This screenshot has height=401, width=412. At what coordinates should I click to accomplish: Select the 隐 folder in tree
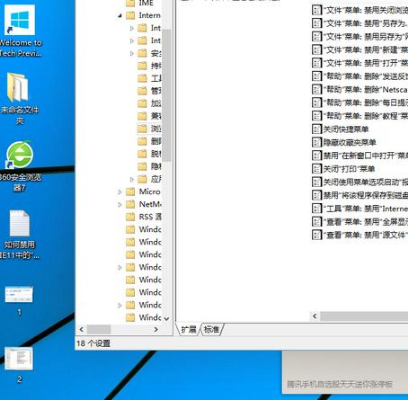[x=149, y=166]
